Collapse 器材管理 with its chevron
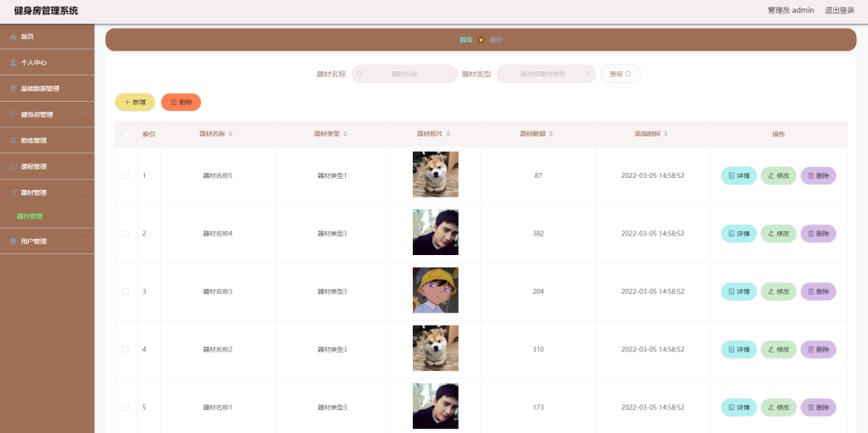Screen dimensions: 868x433 82,192
